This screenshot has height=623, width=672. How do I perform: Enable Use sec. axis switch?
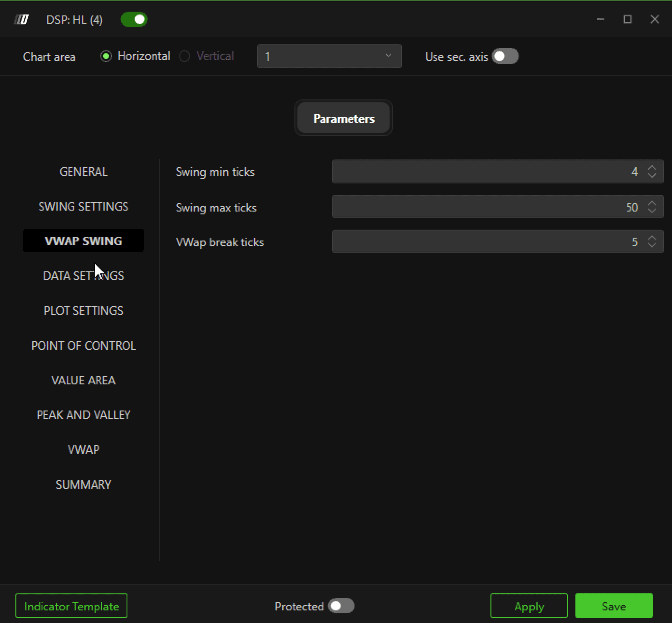click(505, 56)
